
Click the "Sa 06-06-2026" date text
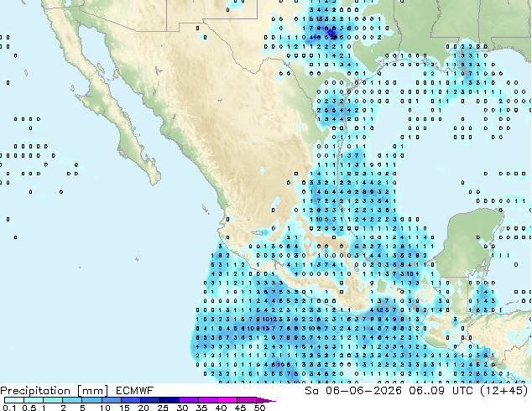click(x=353, y=391)
